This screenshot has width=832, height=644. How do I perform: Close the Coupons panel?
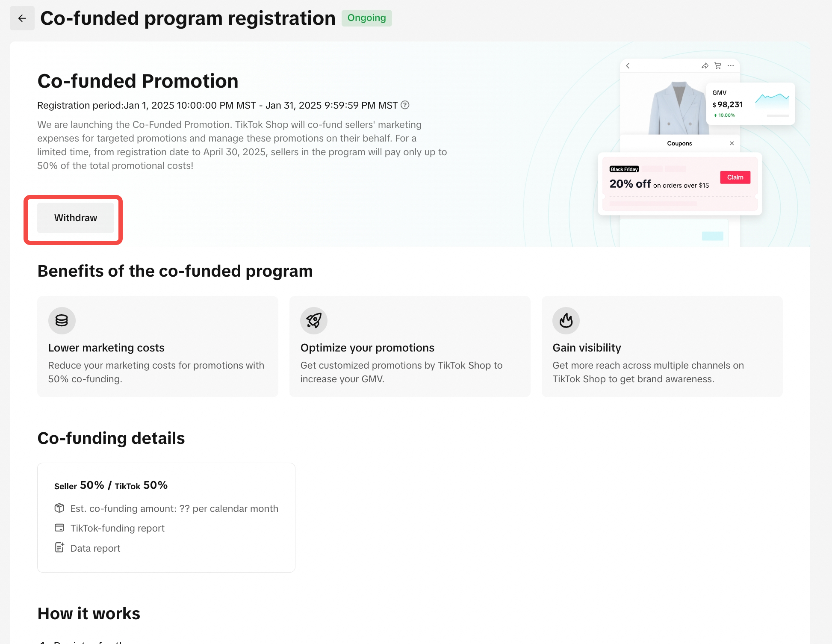[732, 143]
